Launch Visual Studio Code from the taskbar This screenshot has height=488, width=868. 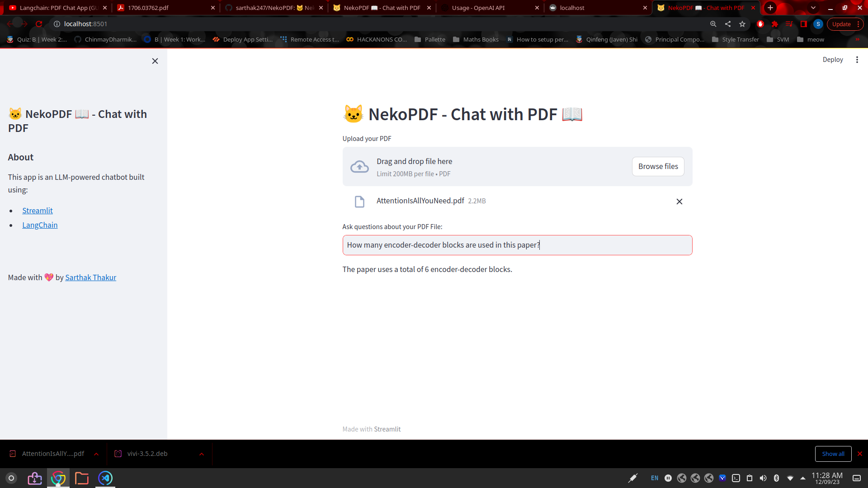pyautogui.click(x=105, y=478)
